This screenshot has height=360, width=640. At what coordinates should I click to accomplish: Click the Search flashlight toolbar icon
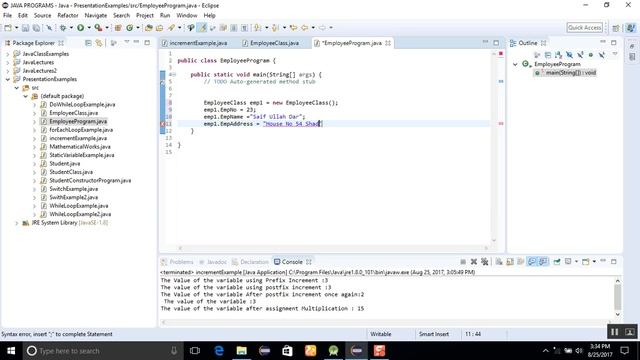pyautogui.click(x=171, y=28)
